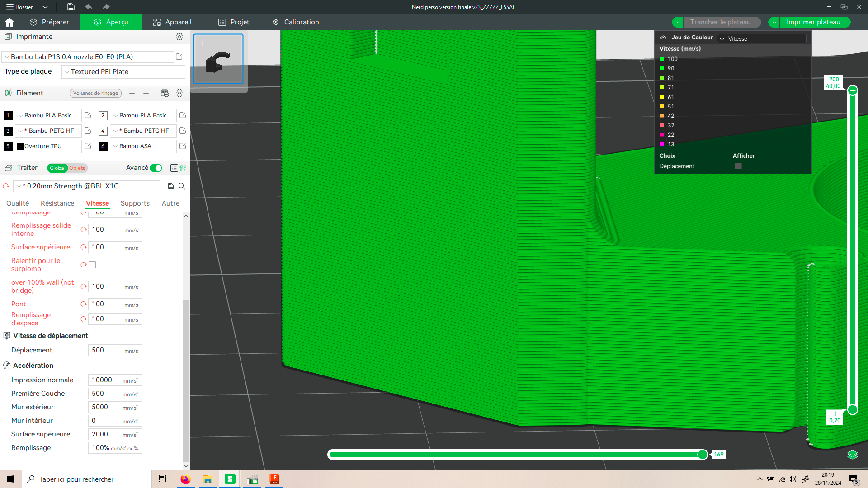Expand the printer preset dropdown
Screen dimensions: 868x488
(88, 57)
